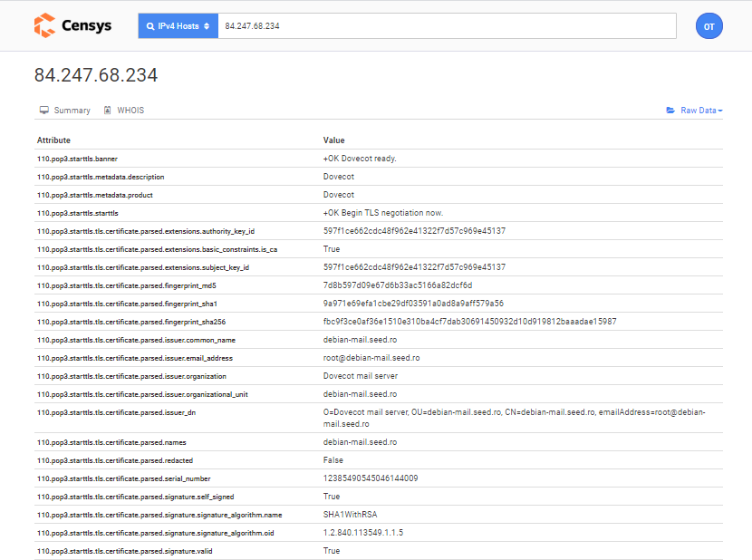This screenshot has width=752, height=560.
Task: Click the folder icon next to Raw Data
Action: pyautogui.click(x=670, y=111)
